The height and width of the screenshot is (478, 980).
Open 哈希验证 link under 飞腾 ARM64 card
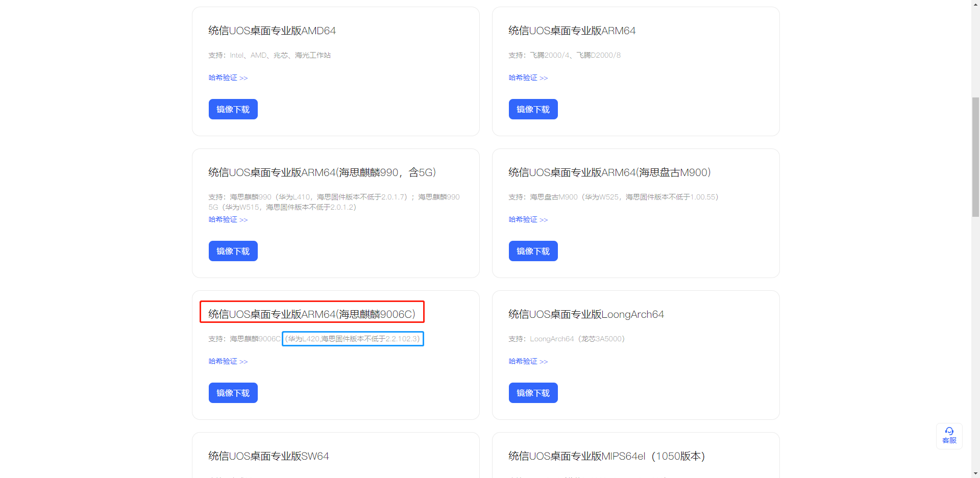tap(528, 78)
